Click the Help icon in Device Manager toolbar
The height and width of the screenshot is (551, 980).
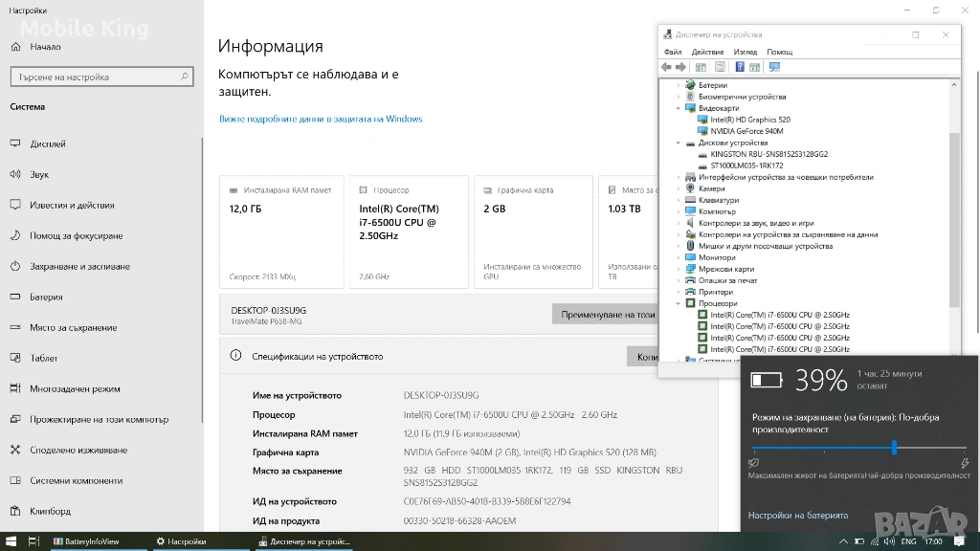click(739, 67)
